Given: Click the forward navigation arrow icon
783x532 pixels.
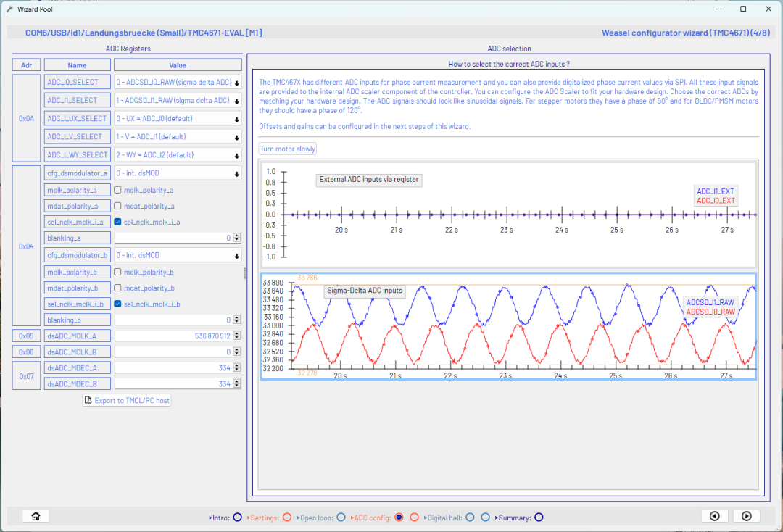Looking at the screenshot, I should click(x=746, y=515).
